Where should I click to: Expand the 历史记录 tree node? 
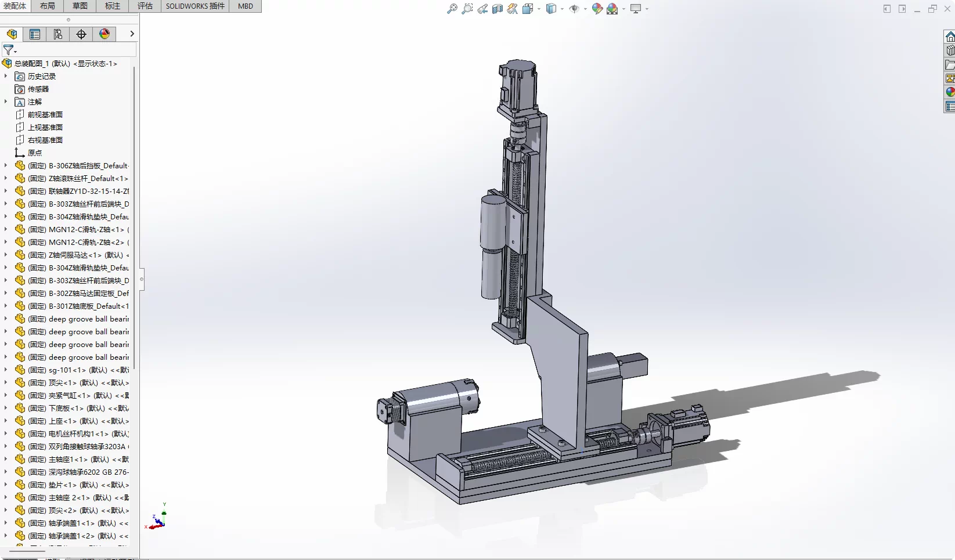(x=6, y=76)
